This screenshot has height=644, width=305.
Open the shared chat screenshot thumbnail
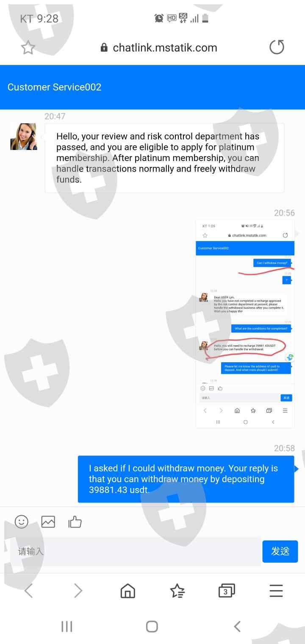[245, 324]
